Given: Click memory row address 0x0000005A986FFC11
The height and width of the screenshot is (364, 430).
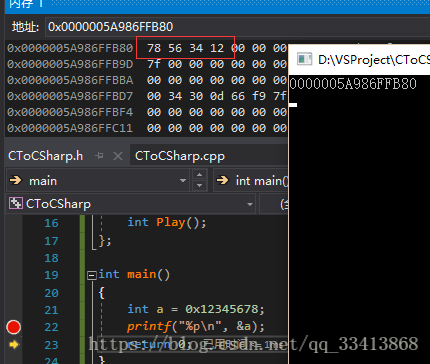Looking at the screenshot, I should click(70, 128).
